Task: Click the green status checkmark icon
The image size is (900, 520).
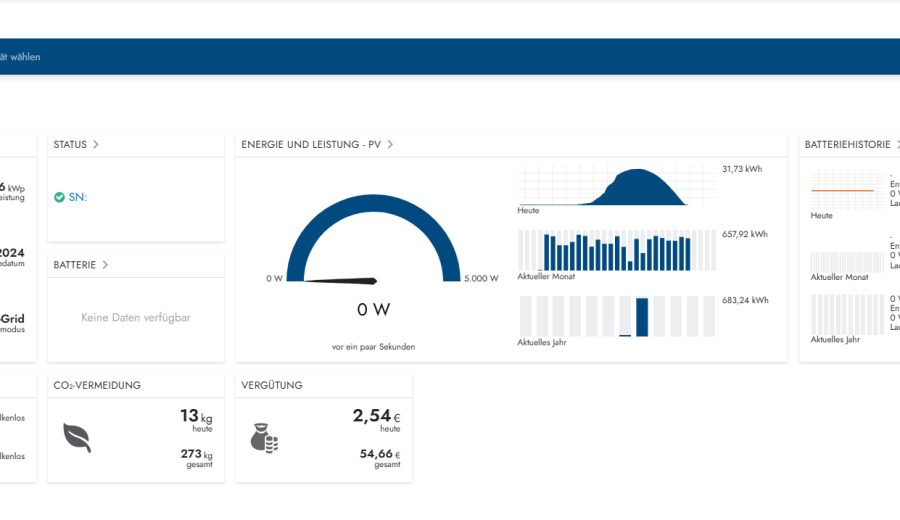Action: coord(59,197)
